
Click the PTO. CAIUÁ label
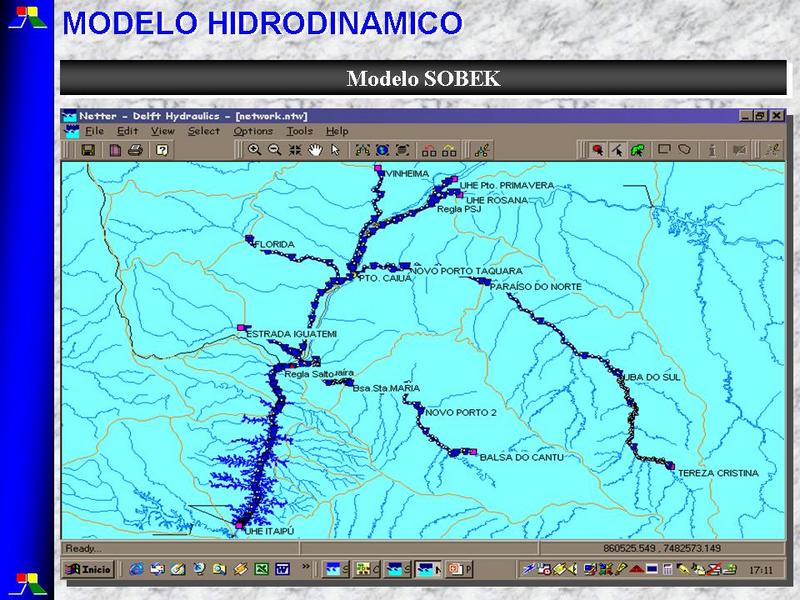click(385, 279)
